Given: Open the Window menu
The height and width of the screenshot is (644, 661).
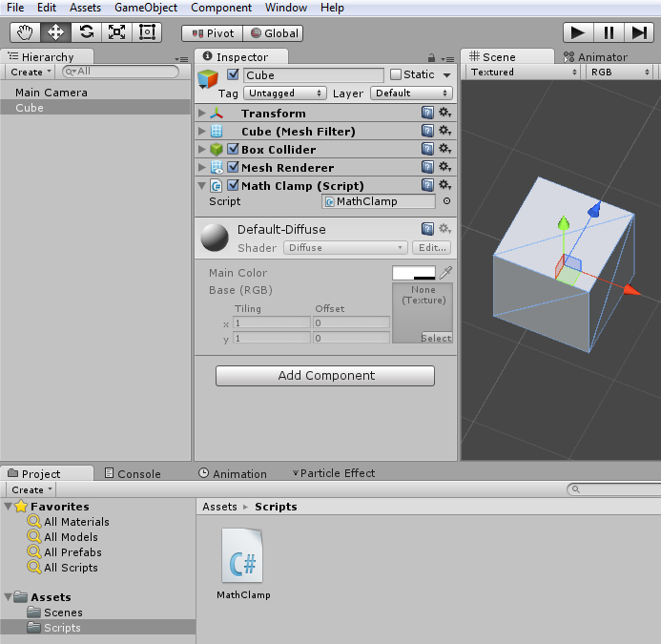Looking at the screenshot, I should click(286, 8).
